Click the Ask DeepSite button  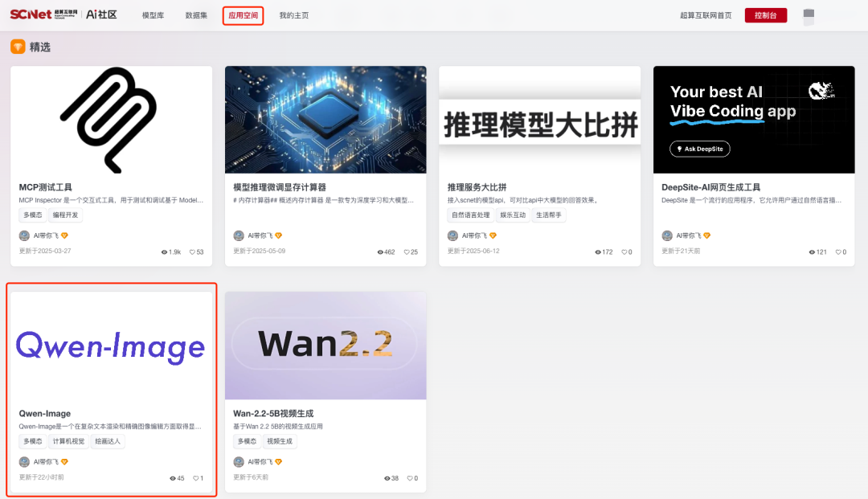[x=700, y=149]
